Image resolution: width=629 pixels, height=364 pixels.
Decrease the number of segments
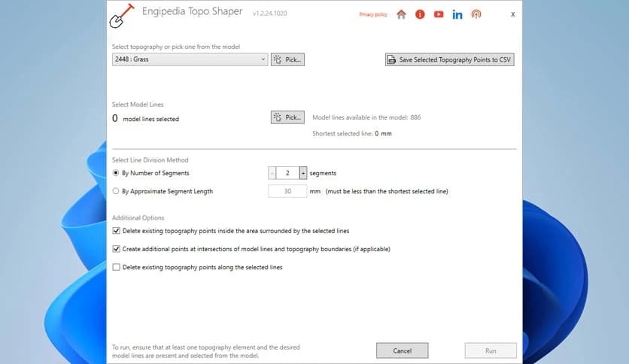click(272, 173)
